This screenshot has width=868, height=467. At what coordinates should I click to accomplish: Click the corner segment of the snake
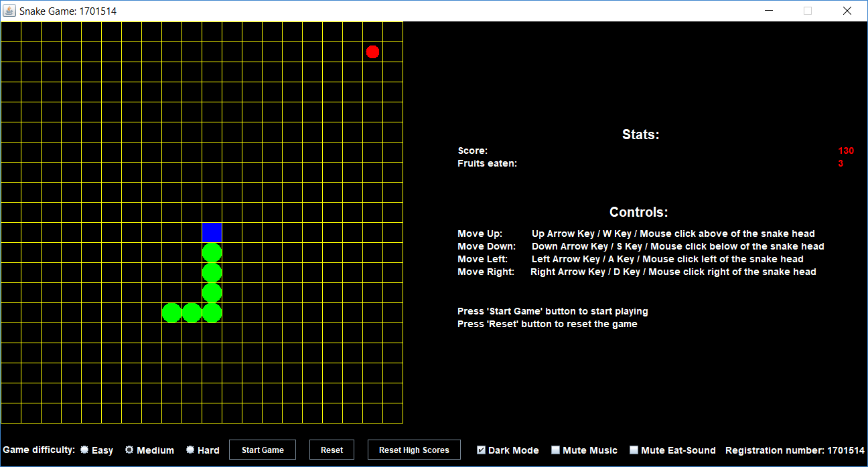click(212, 312)
